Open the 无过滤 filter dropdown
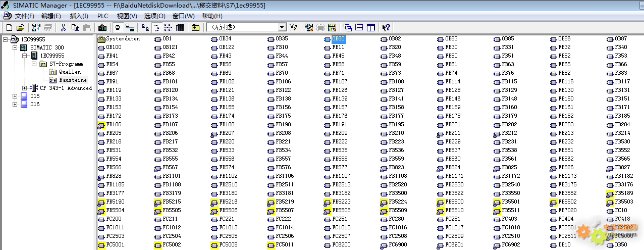This screenshot has height=250, width=644. click(x=282, y=27)
